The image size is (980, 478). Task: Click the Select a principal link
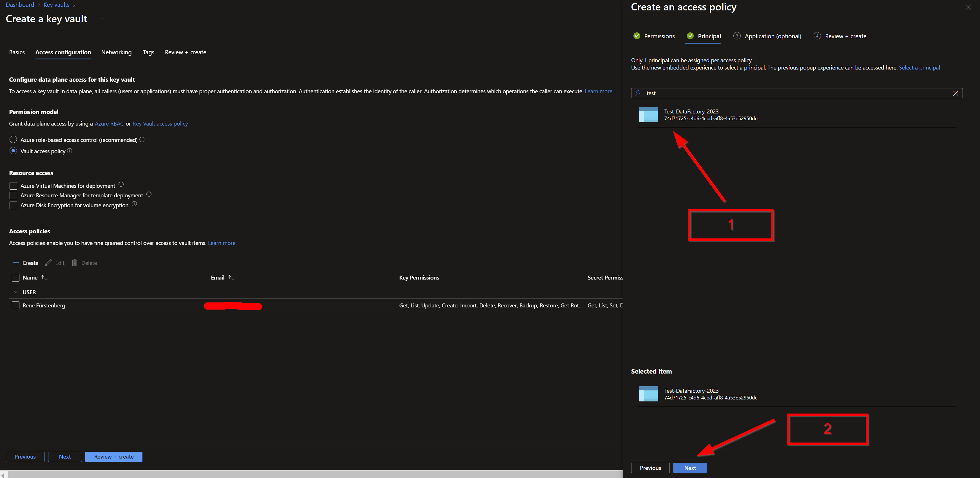(919, 68)
